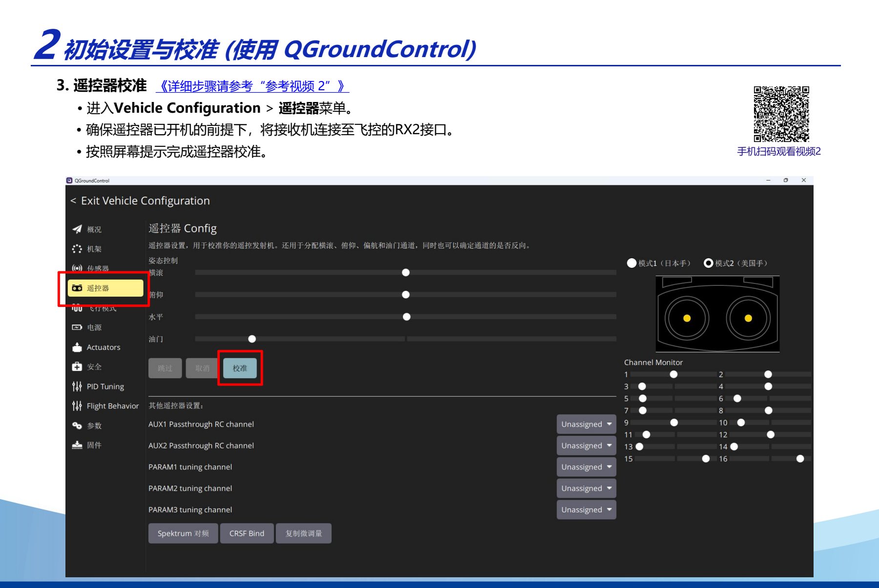
Task: Click Channel Monitor channel 16 indicator
Action: click(800, 459)
